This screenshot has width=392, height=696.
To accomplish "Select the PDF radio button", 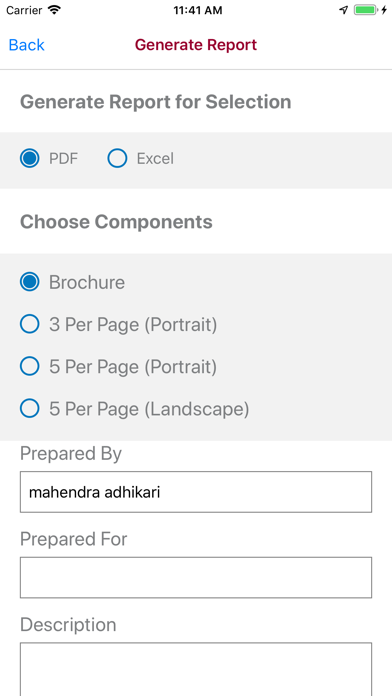I will 30,158.
